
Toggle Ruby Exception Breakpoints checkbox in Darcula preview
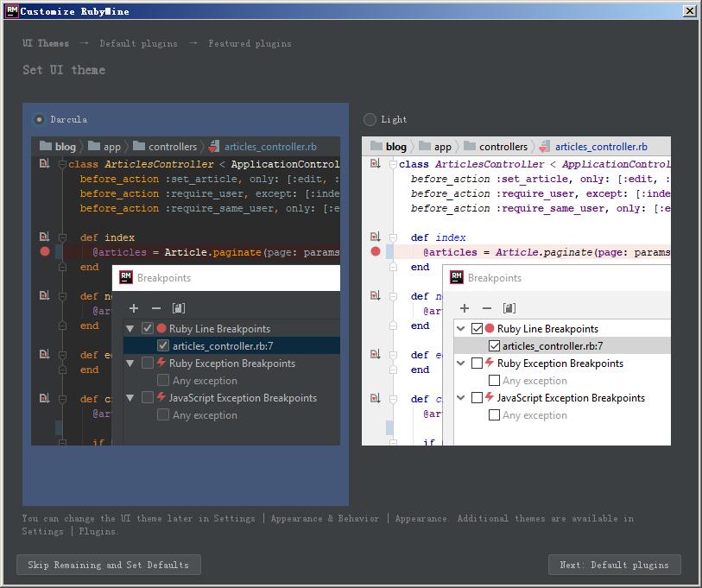(x=148, y=363)
